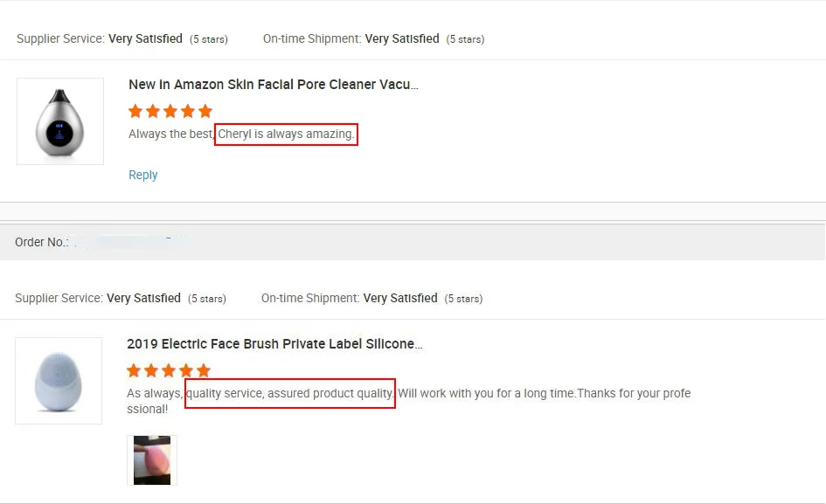Click the second review's Supplier Service 'Very Satisfied'
826x504 pixels.
click(143, 298)
